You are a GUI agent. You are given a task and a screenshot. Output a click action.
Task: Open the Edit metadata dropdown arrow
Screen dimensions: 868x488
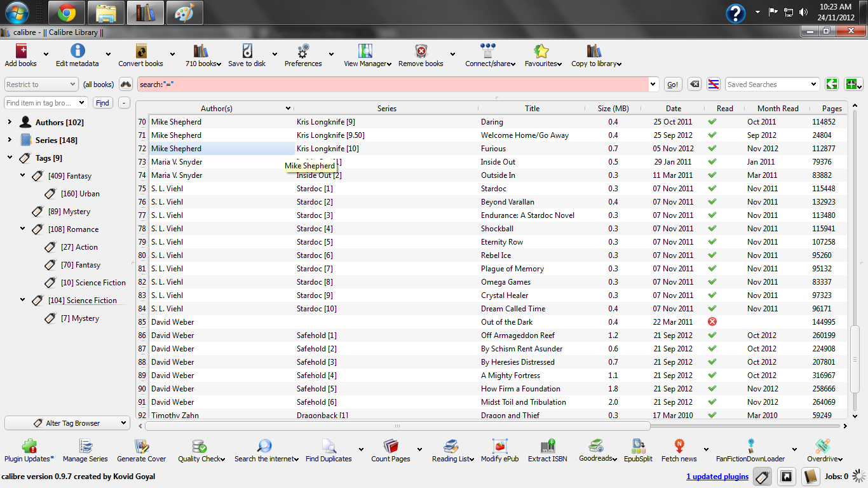point(109,55)
